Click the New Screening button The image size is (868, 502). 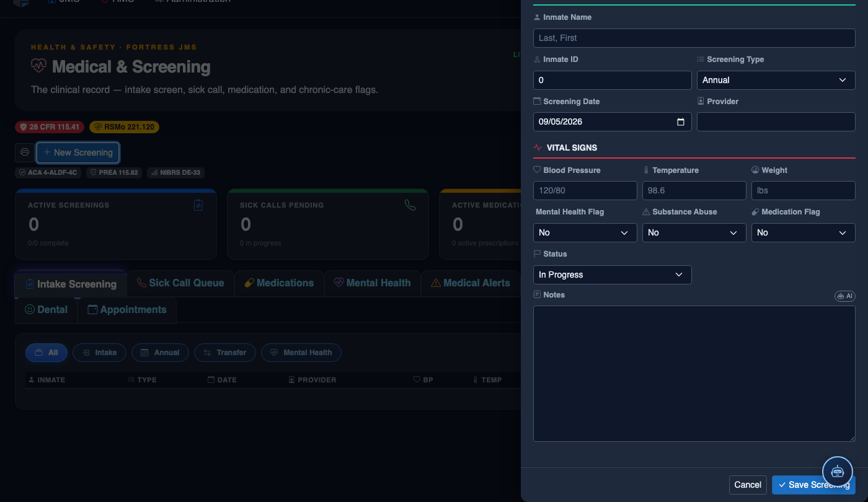(x=77, y=152)
